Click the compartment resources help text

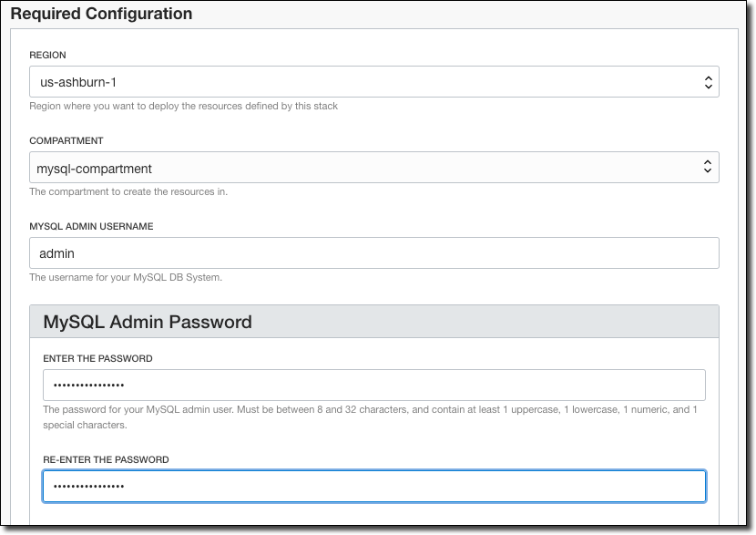click(128, 192)
